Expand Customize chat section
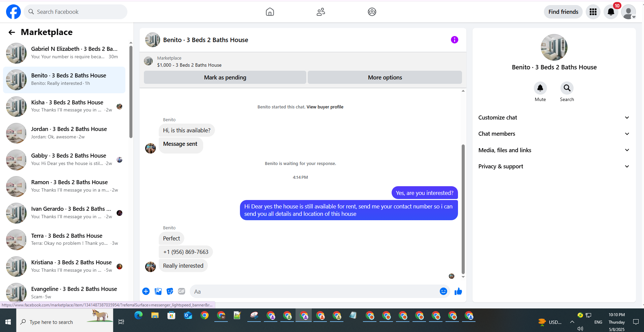644x332 pixels. coord(554,118)
